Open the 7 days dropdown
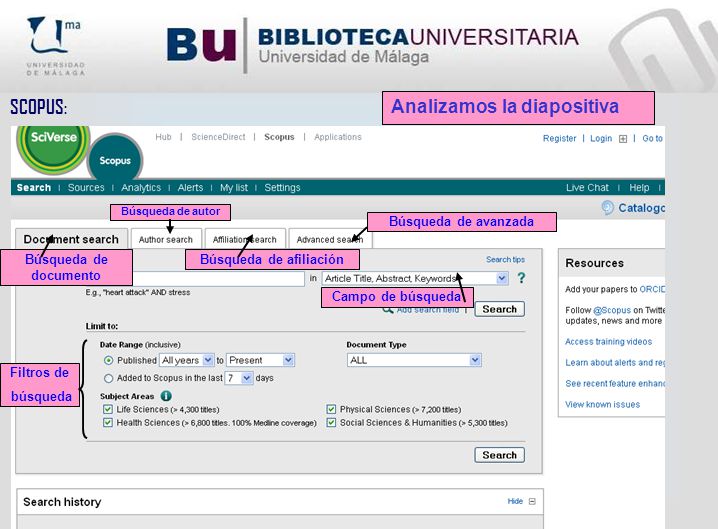718x529 pixels. tap(239, 378)
